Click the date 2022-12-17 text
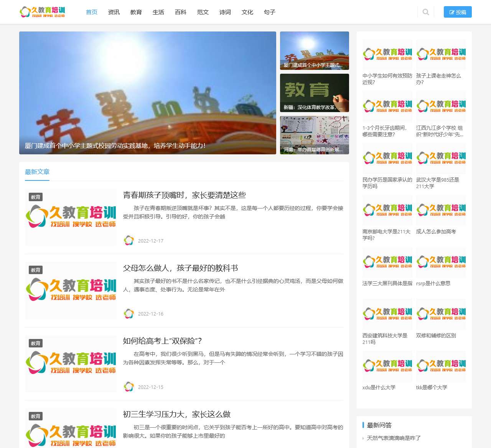This screenshot has height=448, width=491. point(151,241)
